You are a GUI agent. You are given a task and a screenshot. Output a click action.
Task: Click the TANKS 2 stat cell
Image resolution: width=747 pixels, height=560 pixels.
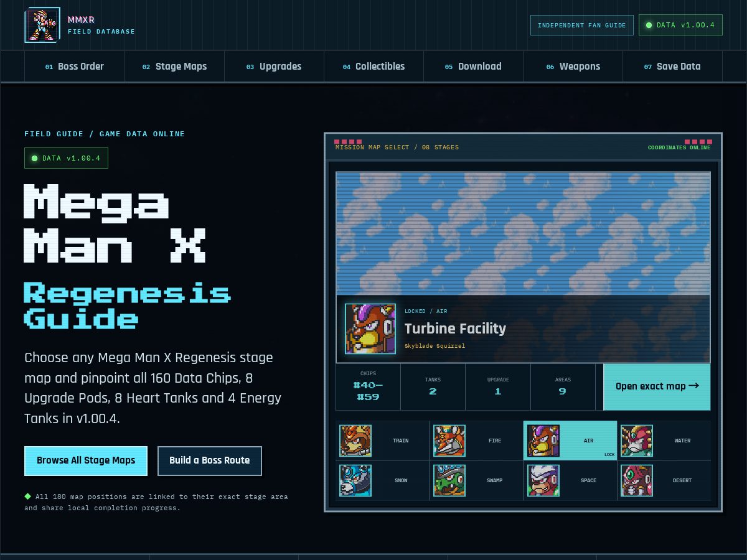[x=433, y=387]
